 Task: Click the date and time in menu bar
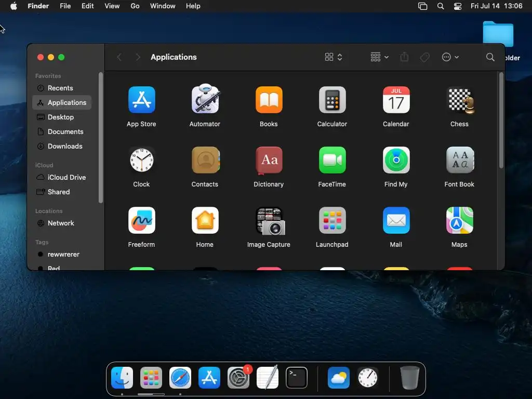496,6
